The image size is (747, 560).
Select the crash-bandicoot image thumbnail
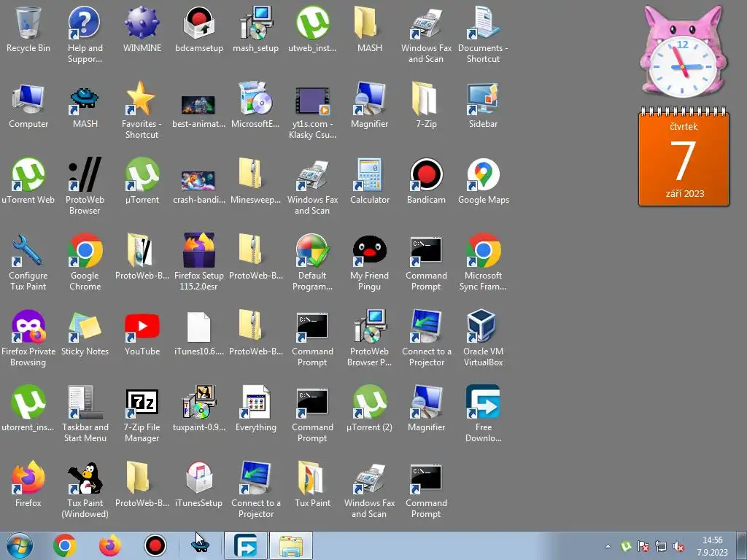coord(198,181)
